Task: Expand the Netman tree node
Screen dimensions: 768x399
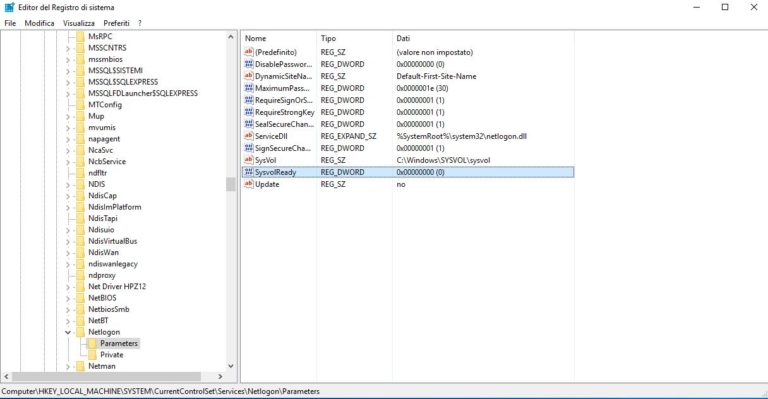Action: point(68,366)
